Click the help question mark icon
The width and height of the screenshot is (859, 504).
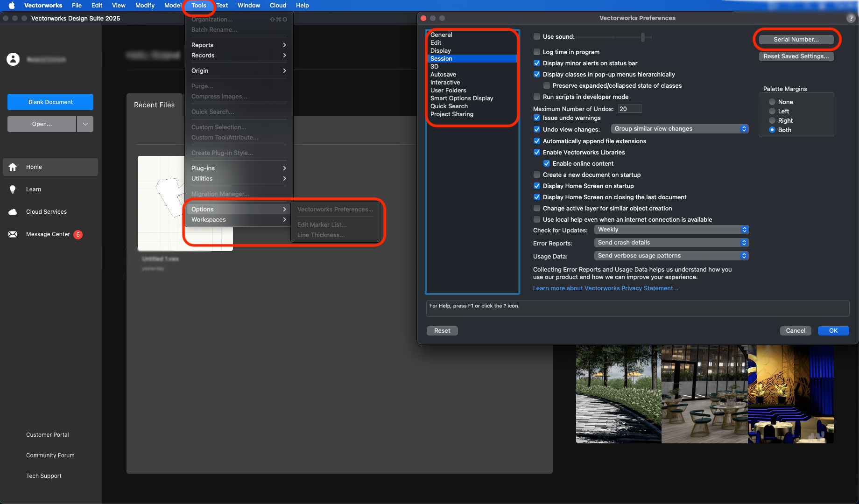click(x=851, y=18)
